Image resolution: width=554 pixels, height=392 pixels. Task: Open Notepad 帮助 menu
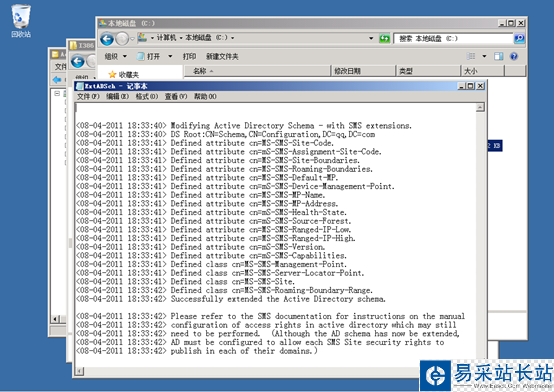pos(205,96)
